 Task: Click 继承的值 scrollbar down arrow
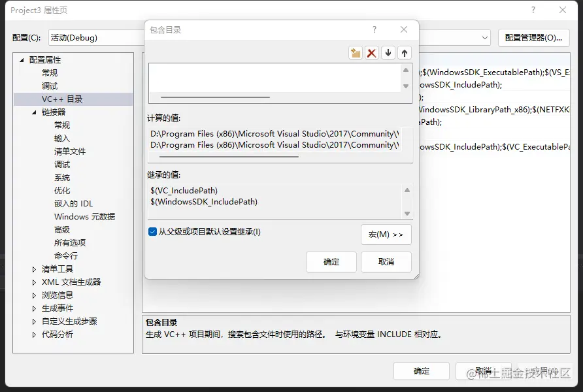[x=407, y=213]
